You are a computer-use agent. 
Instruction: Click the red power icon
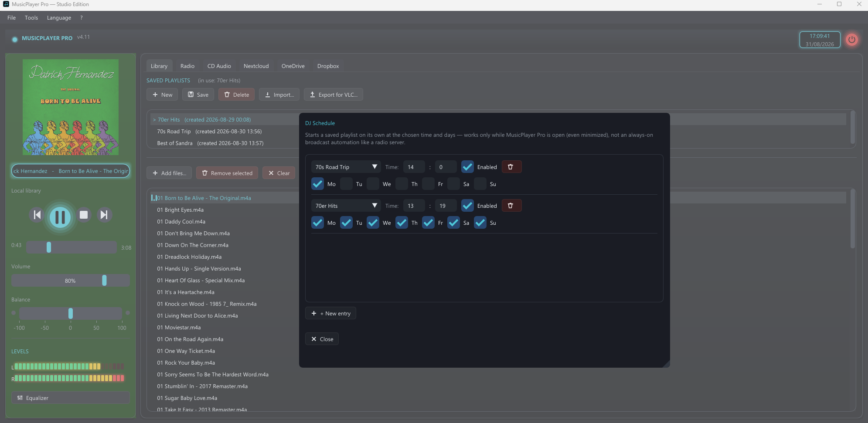[851, 40]
